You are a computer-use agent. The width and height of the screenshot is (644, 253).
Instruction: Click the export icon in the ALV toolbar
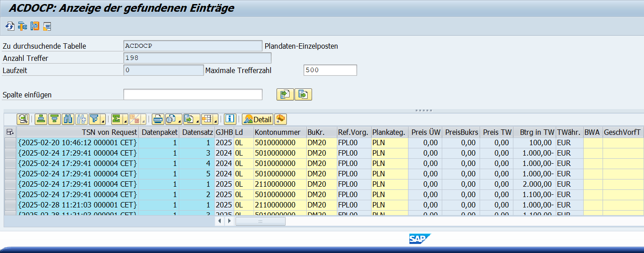click(189, 119)
